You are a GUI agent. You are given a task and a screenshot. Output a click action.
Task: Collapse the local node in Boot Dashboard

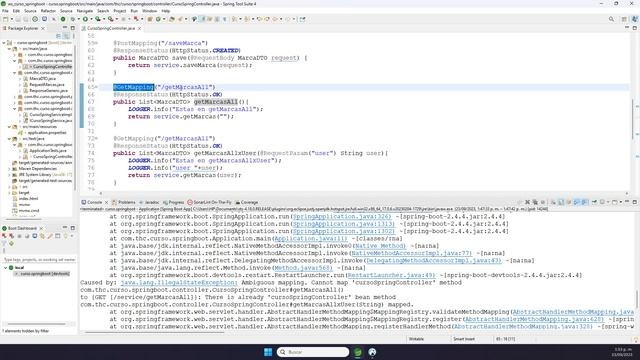click(6, 268)
